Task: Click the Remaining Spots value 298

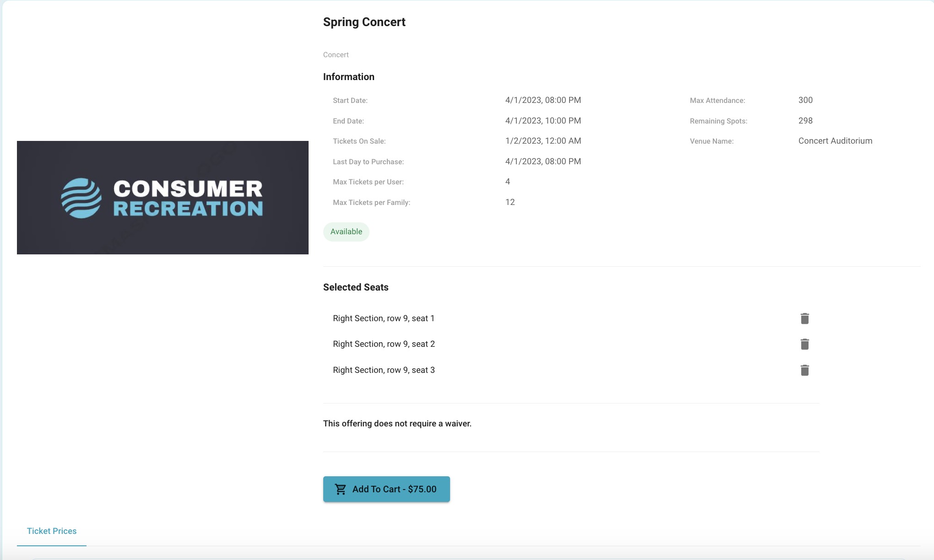Action: point(805,121)
